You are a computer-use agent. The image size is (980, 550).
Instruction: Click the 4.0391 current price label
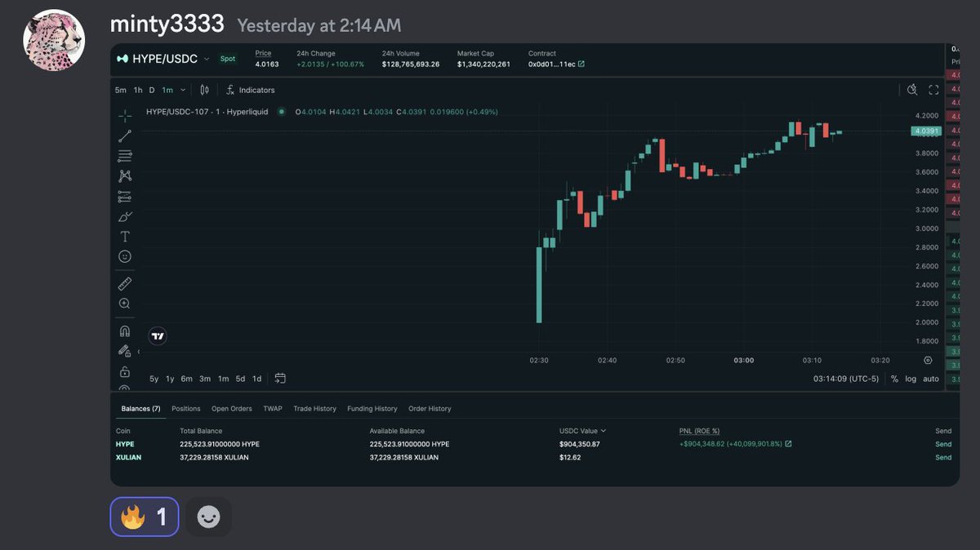point(927,131)
